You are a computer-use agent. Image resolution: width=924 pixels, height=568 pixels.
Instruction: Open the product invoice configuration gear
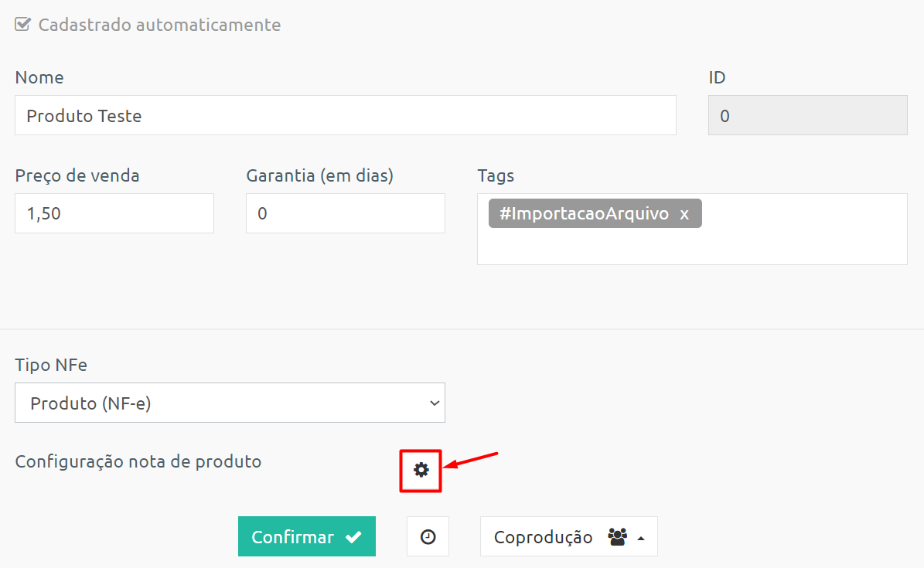[421, 470]
